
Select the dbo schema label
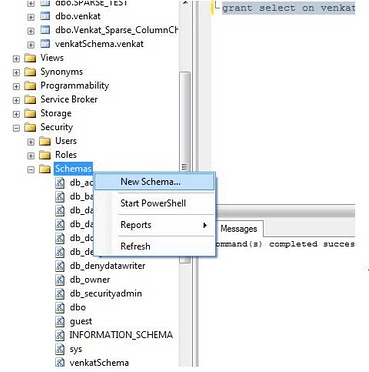[78, 307]
